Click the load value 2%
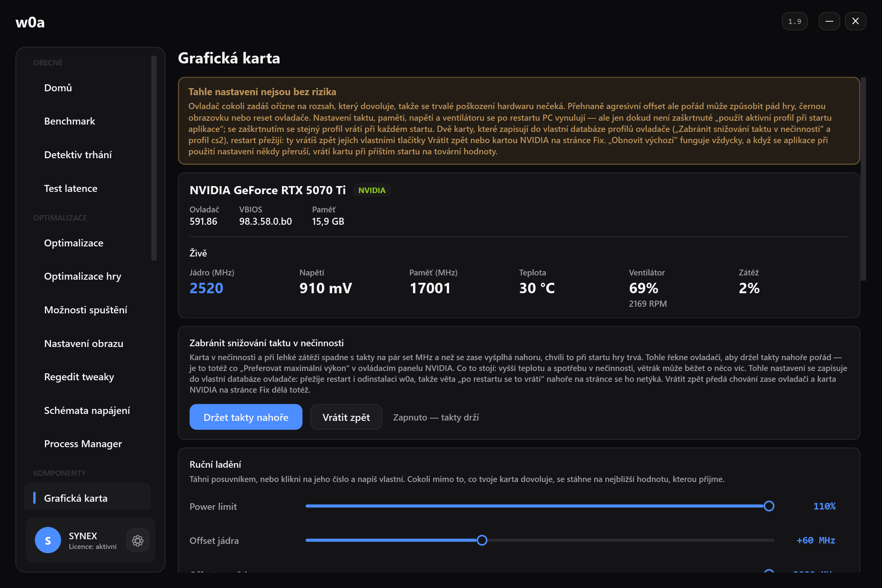This screenshot has height=588, width=882. click(x=749, y=288)
